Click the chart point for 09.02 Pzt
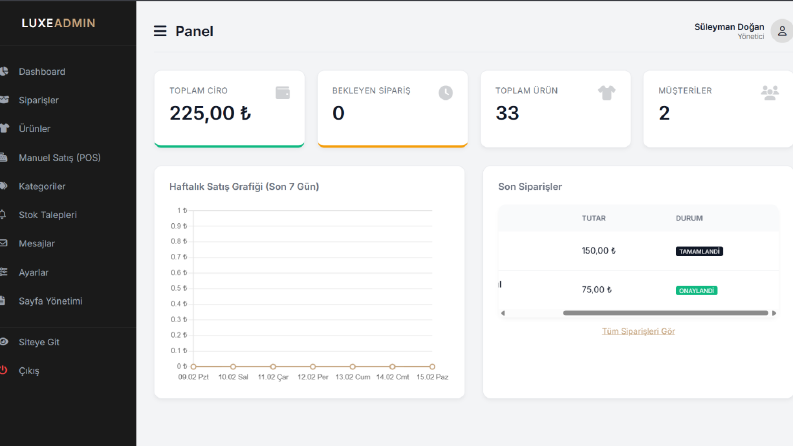The image size is (793, 446). click(193, 367)
